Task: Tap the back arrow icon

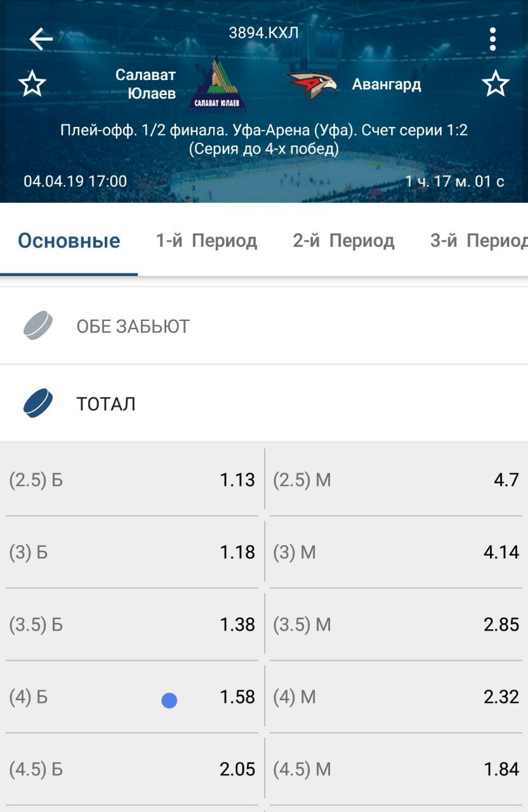Action: (x=41, y=39)
